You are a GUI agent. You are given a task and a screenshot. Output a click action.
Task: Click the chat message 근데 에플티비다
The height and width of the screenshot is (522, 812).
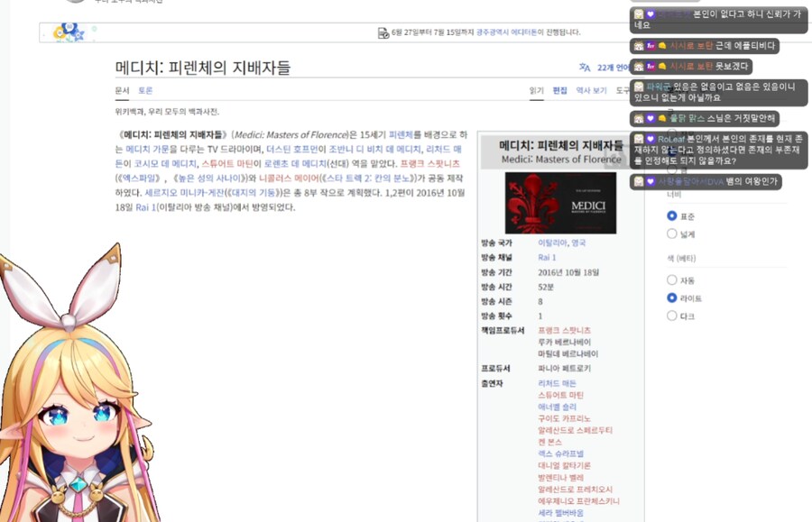point(705,45)
